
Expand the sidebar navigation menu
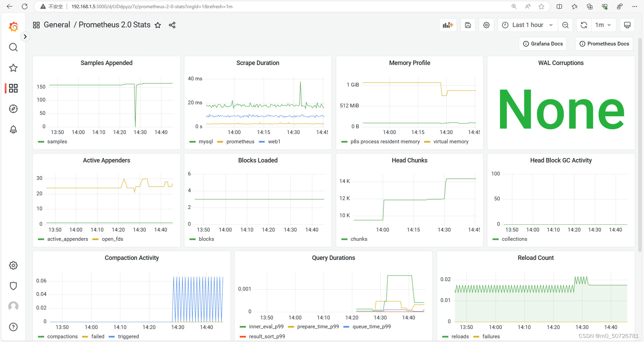click(x=25, y=37)
